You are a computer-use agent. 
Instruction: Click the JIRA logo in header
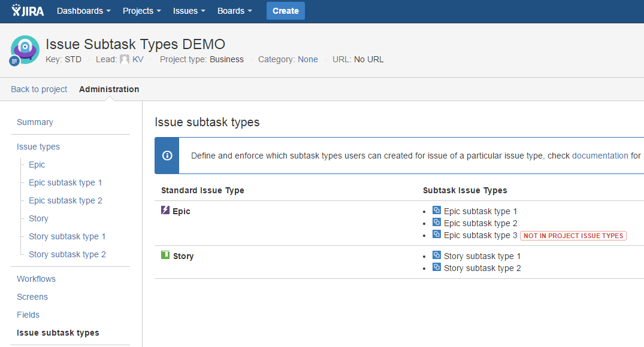click(28, 11)
